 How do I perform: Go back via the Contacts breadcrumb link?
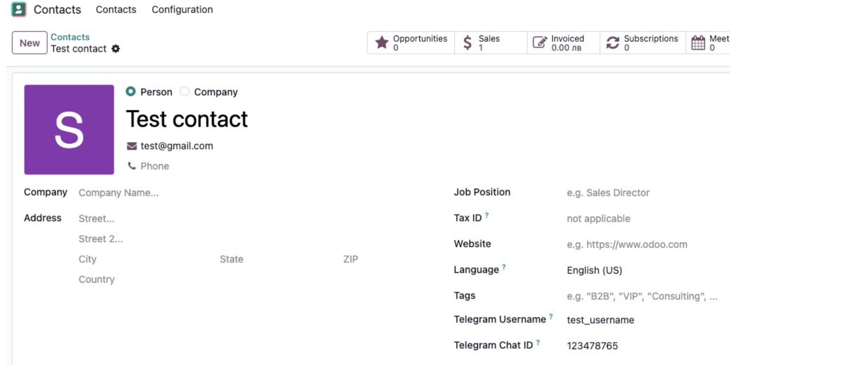click(x=70, y=37)
